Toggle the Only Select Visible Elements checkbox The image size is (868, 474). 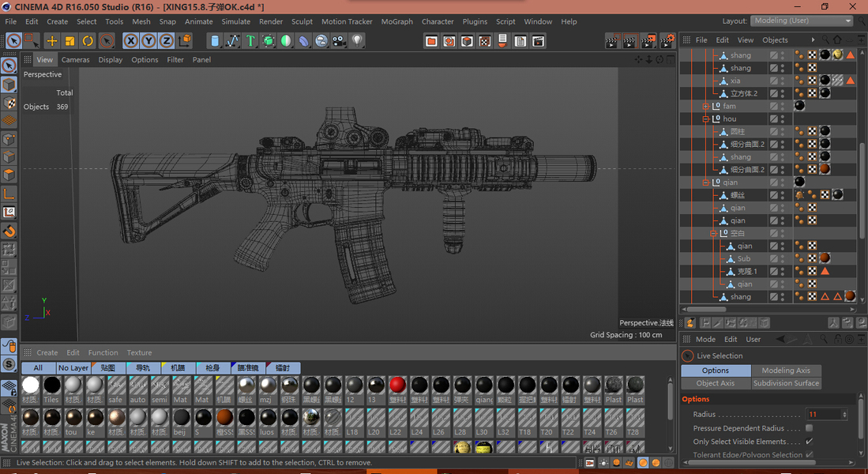coord(810,442)
